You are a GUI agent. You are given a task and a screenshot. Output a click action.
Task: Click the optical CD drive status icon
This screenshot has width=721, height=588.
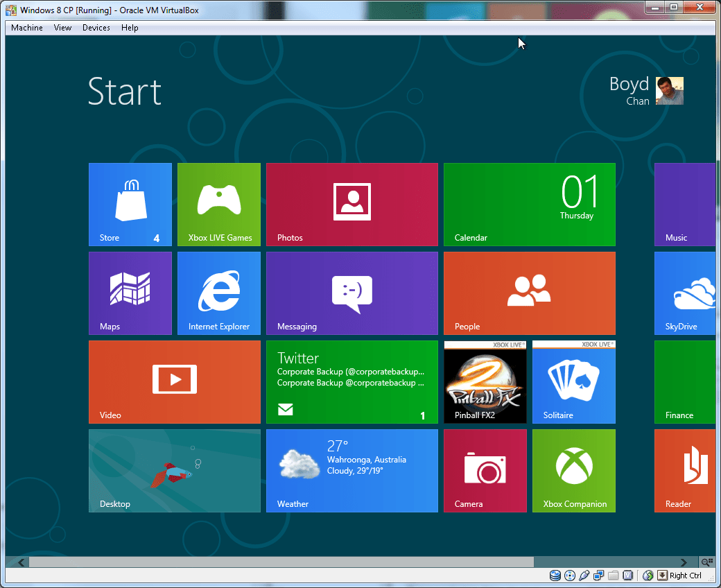(570, 576)
